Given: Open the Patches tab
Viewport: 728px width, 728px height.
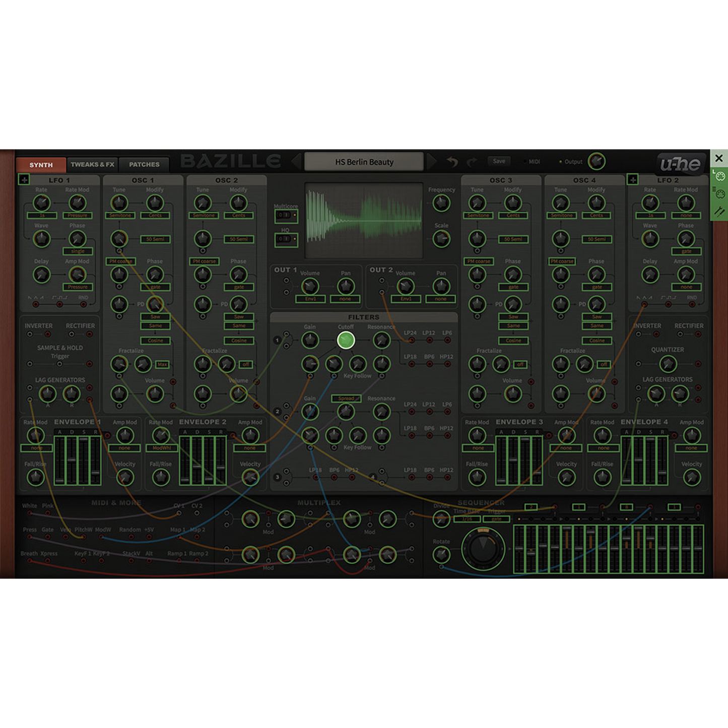Looking at the screenshot, I should pyautogui.click(x=144, y=164).
